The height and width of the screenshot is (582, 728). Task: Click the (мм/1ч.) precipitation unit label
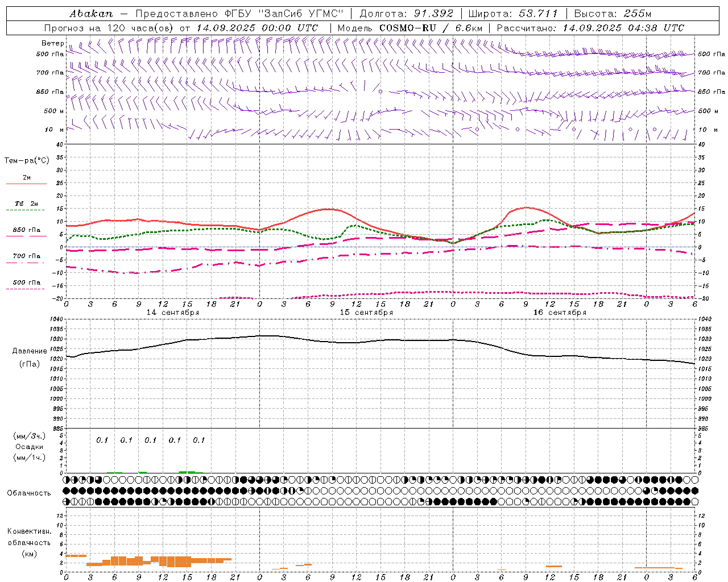click(x=30, y=458)
